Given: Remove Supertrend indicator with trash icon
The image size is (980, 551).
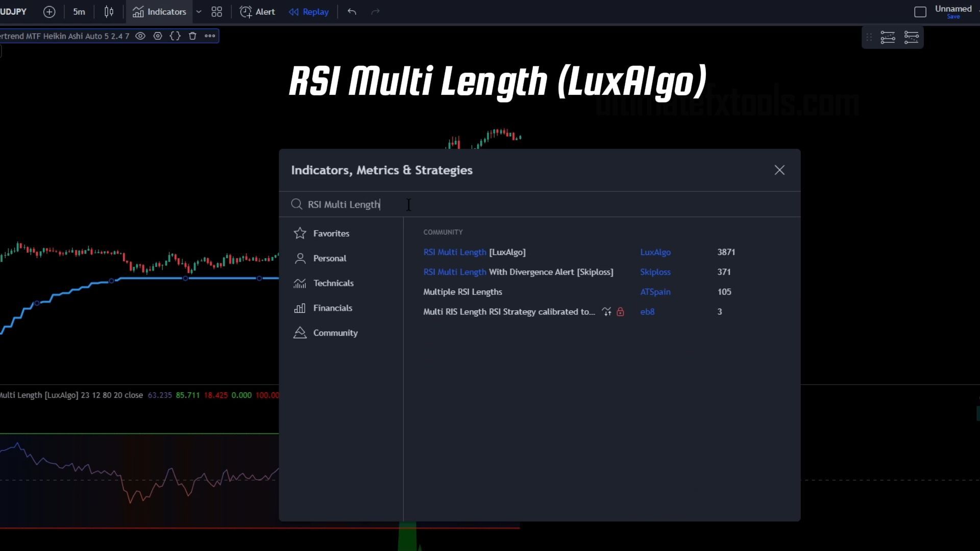Looking at the screenshot, I should (192, 36).
